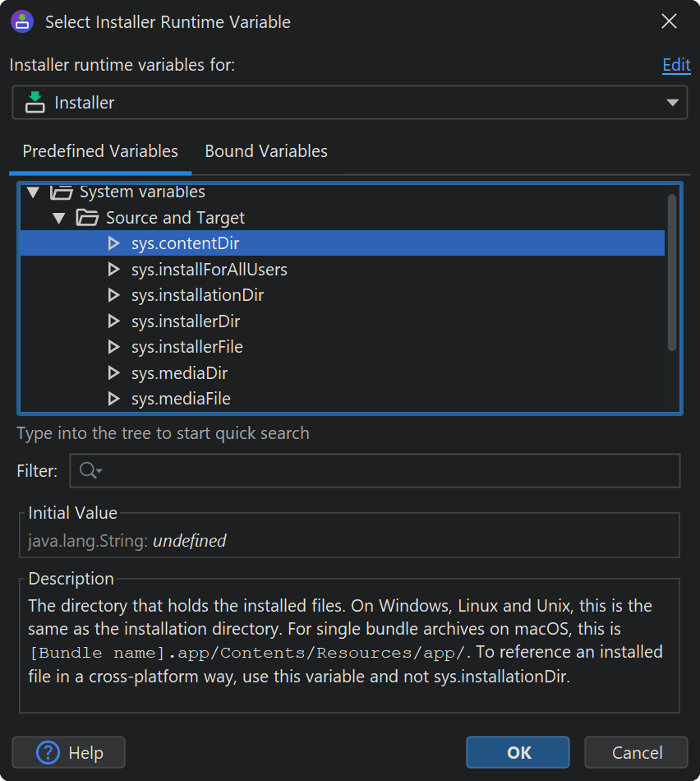Select the sys.installForAllUsers variable
Screen dimensions: 700x781
pyautogui.click(x=209, y=270)
